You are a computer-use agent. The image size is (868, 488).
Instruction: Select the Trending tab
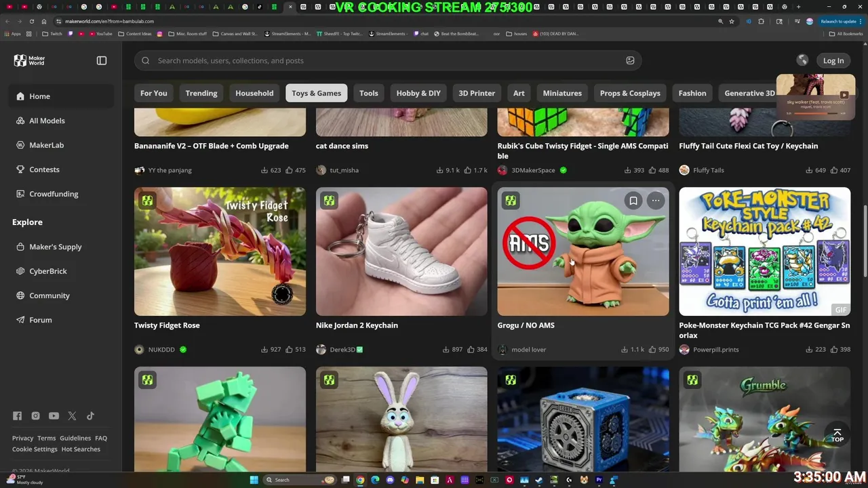tap(201, 93)
